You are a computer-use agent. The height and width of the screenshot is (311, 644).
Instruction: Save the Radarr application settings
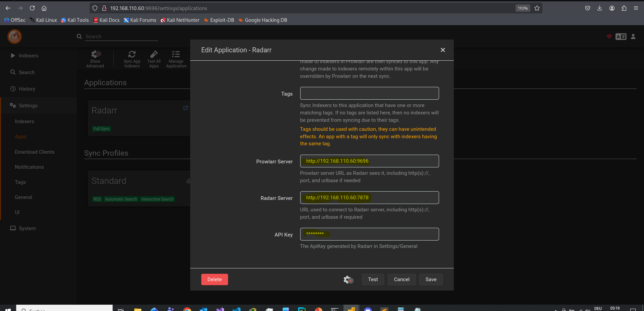tap(431, 279)
